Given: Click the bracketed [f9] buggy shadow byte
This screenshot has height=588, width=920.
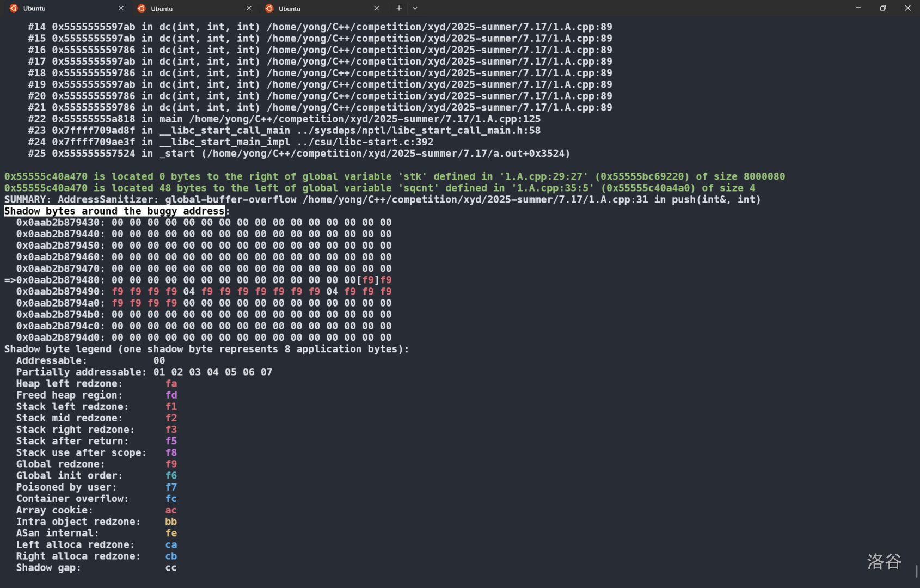Looking at the screenshot, I should (368, 280).
